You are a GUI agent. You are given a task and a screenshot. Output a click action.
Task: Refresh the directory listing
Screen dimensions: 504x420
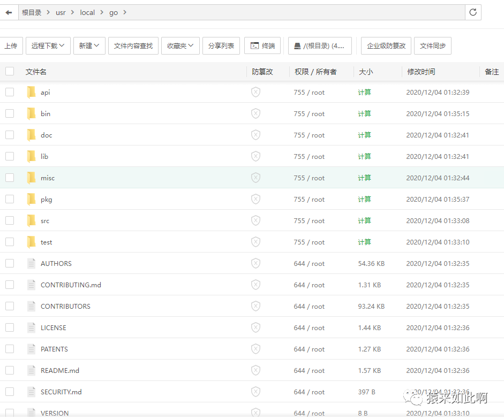[x=473, y=12]
